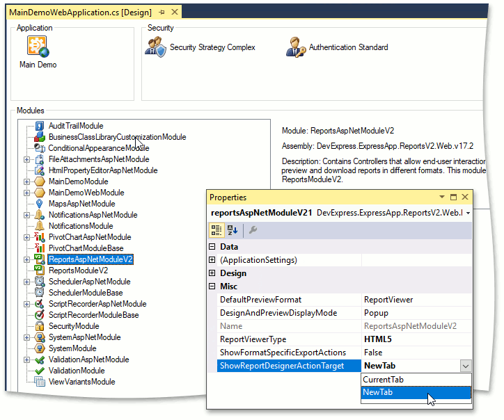Viewport: 504px width, 420px height.
Task: Open the component selector dropdown in Properties
Action: click(x=468, y=213)
